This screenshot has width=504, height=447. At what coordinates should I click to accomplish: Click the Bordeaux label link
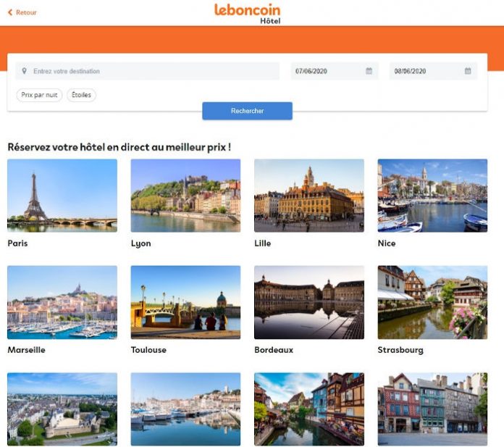pyautogui.click(x=274, y=350)
